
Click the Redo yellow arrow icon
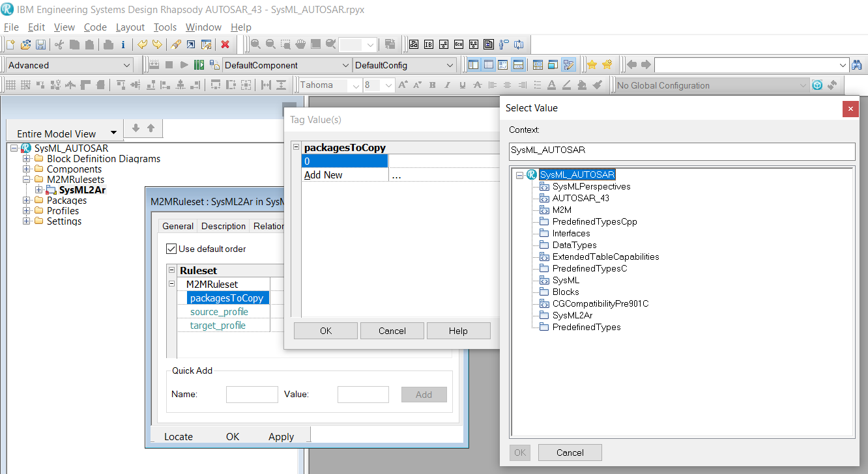(156, 44)
